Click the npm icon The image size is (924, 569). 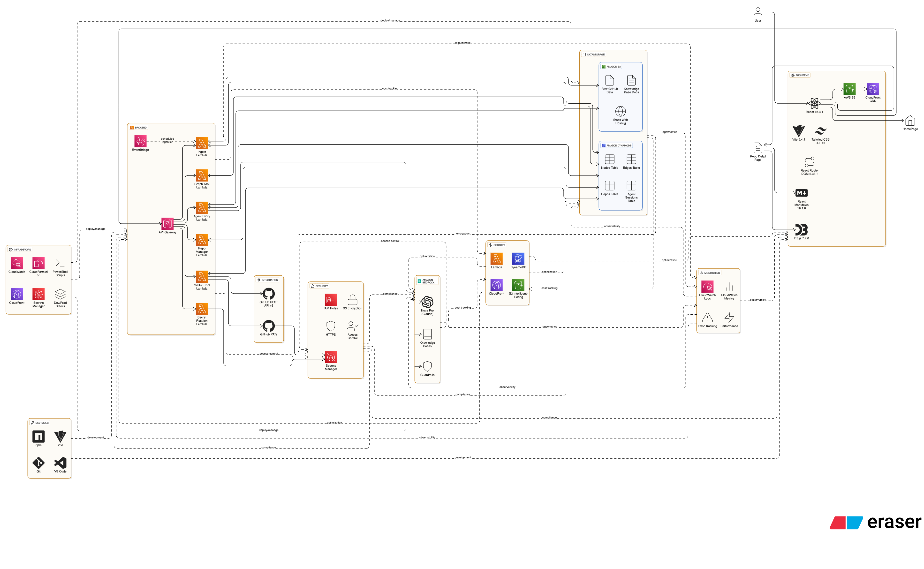pos(38,437)
